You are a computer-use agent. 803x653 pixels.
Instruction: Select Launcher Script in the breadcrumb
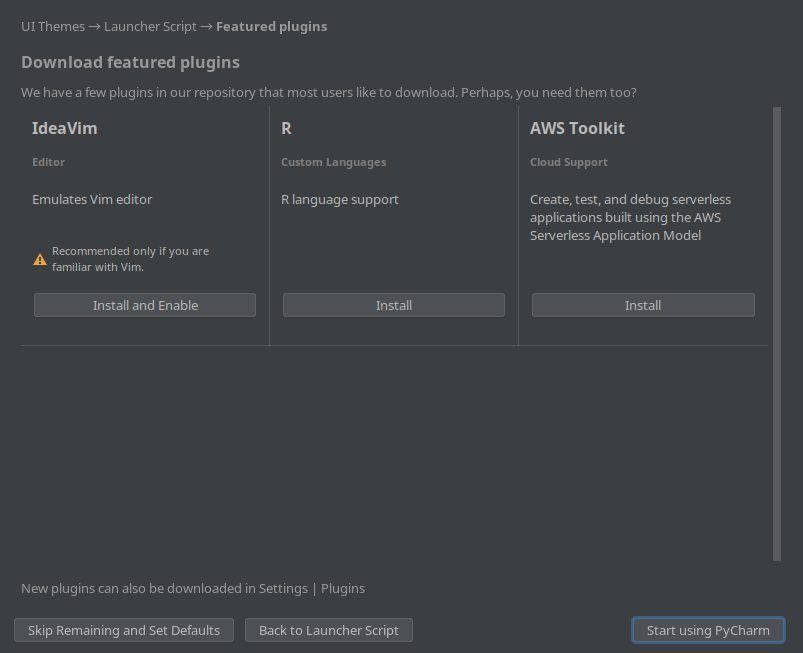pyautogui.click(x=150, y=27)
